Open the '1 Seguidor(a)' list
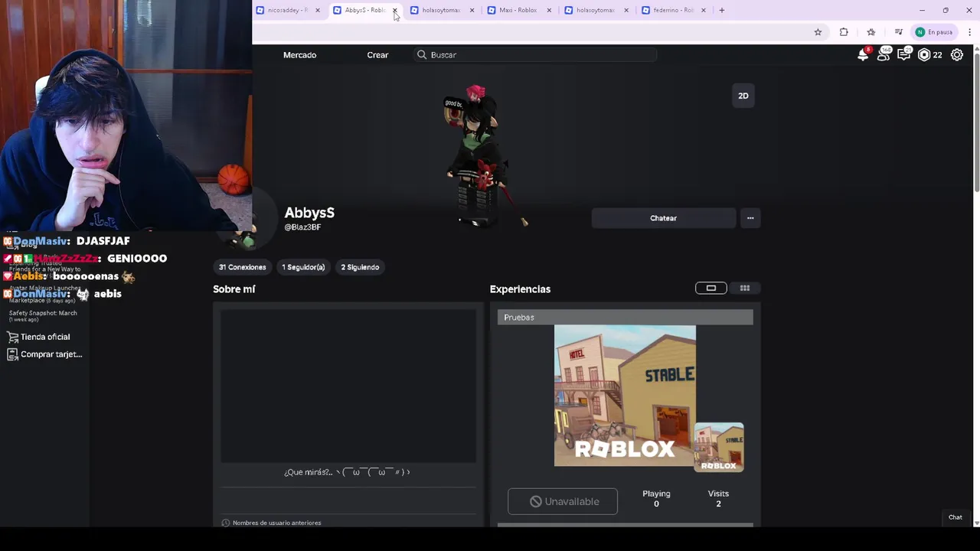Viewport: 980px width, 551px height. 303,267
